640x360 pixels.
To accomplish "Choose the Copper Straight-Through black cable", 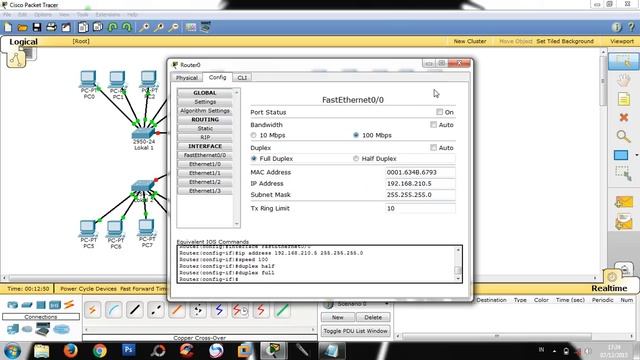I will click(x=135, y=310).
